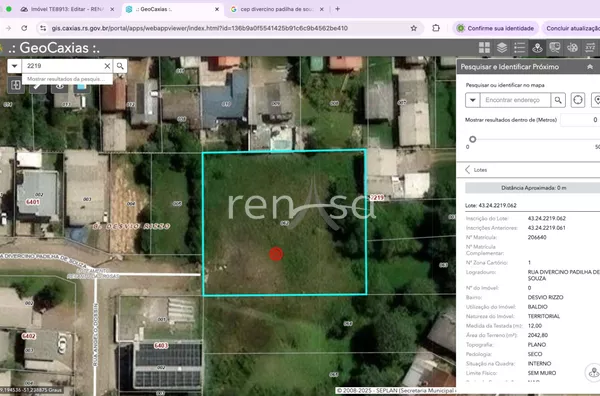Close the cep divercino padilha tab
Viewport: 600px width, 396px height.
pyautogui.click(x=321, y=9)
